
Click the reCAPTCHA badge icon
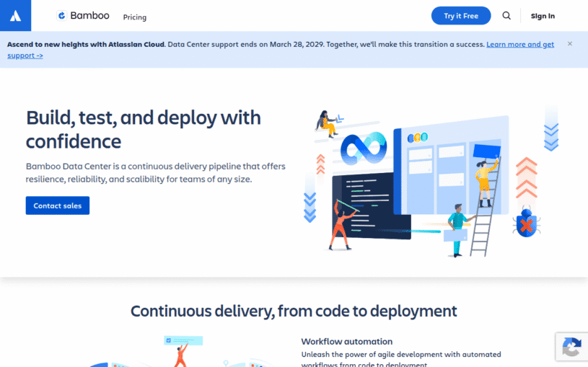tap(572, 346)
